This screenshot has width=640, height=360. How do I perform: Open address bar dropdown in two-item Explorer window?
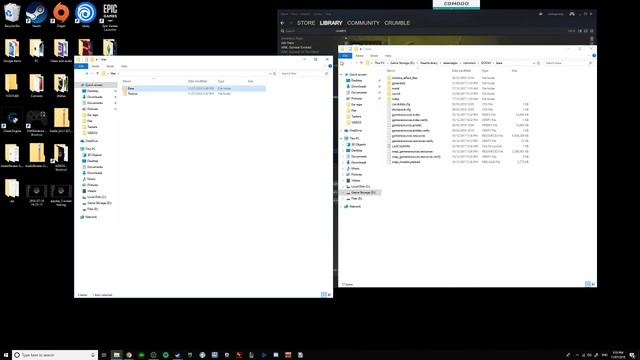[270, 73]
